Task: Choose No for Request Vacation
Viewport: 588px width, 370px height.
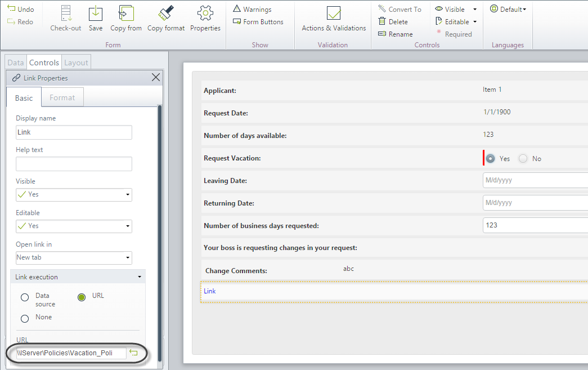Action: coord(523,158)
